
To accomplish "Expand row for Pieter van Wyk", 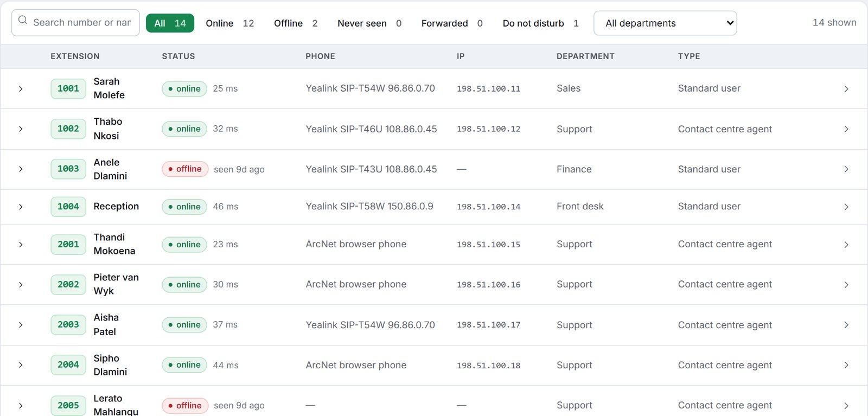I will pos(21,284).
